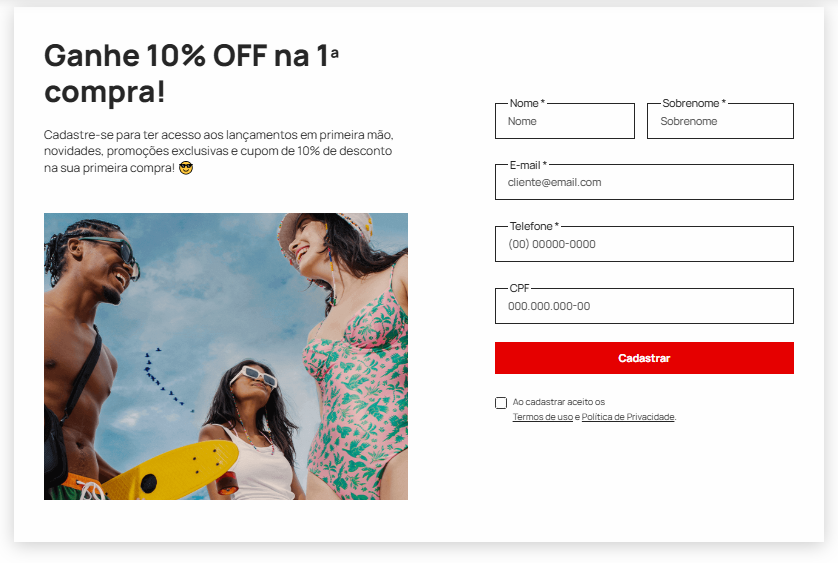Select the Telefone input field
The image size is (838, 563).
click(x=645, y=244)
